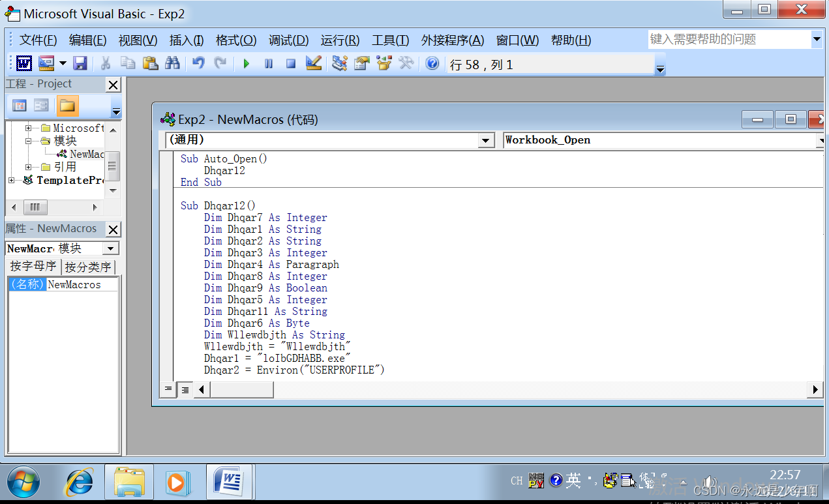Collapse the 模块 folder node
Viewport: 829px width, 504px height.
[x=28, y=140]
